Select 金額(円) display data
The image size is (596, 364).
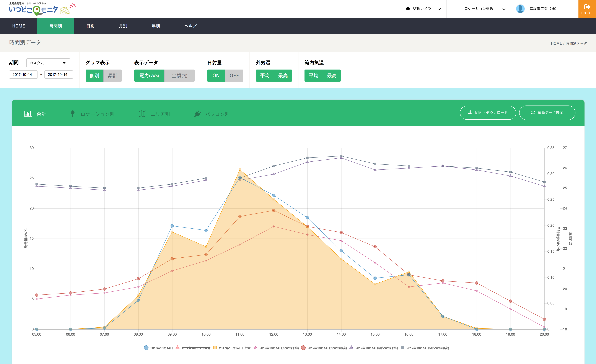179,75
